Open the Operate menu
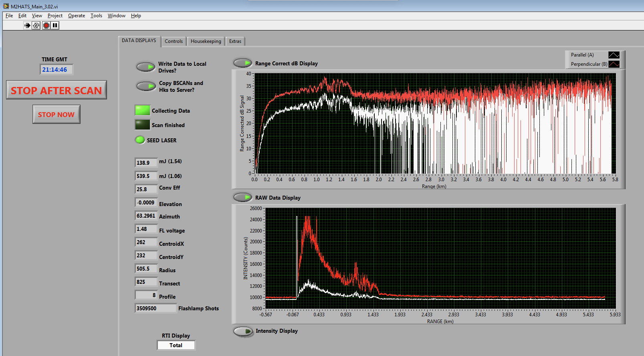This screenshot has width=644, height=356. [x=76, y=16]
